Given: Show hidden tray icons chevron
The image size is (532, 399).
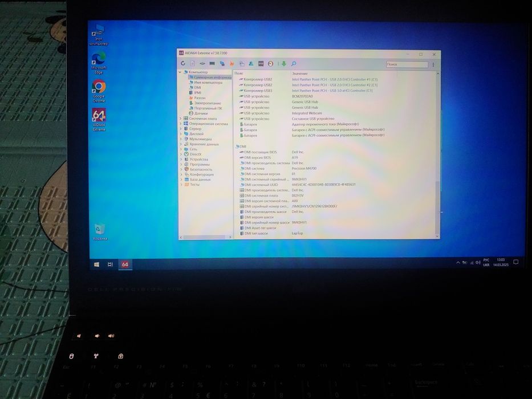Looking at the screenshot, I should pyautogui.click(x=458, y=263).
